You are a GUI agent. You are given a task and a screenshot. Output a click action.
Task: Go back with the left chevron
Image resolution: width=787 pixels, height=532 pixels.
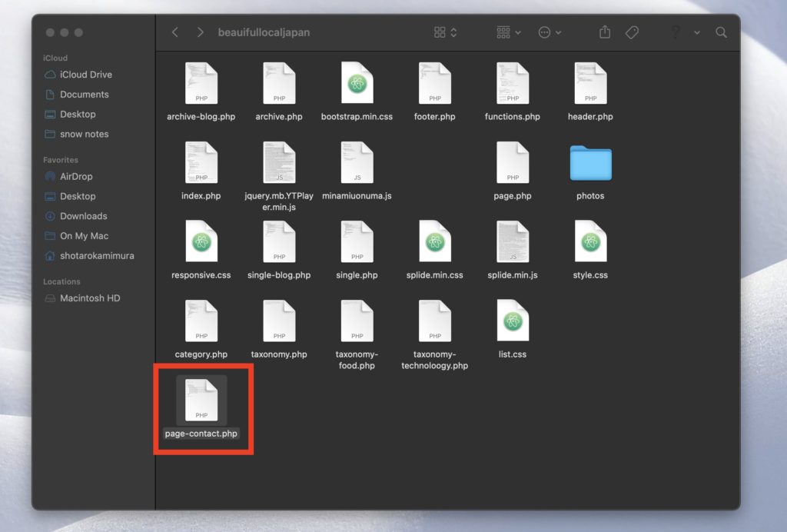click(x=174, y=32)
